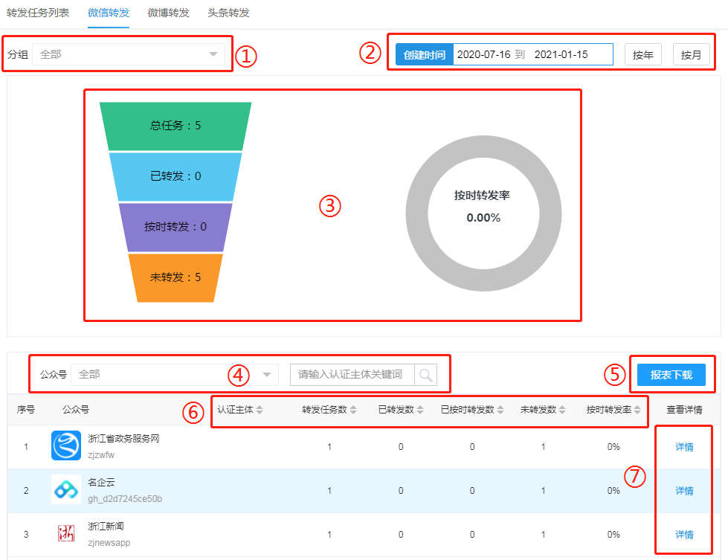Sort by 认证主体 column
This screenshot has height=560, width=728.
pos(239,410)
